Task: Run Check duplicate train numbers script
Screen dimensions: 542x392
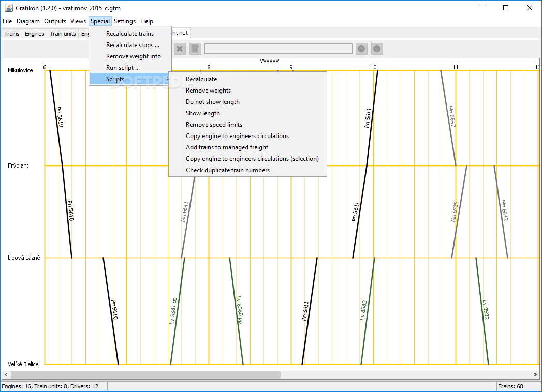Action: (x=247, y=170)
